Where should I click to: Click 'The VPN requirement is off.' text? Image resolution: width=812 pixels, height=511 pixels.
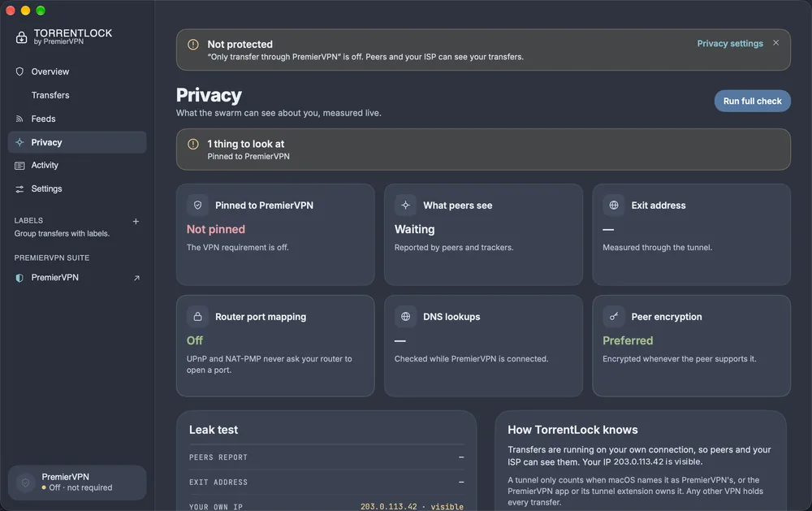(x=238, y=248)
